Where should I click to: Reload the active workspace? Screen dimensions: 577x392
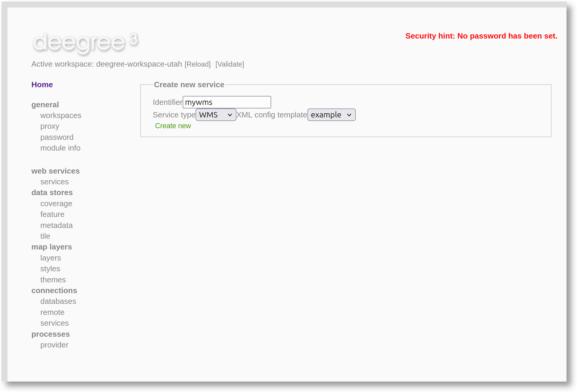[197, 64]
